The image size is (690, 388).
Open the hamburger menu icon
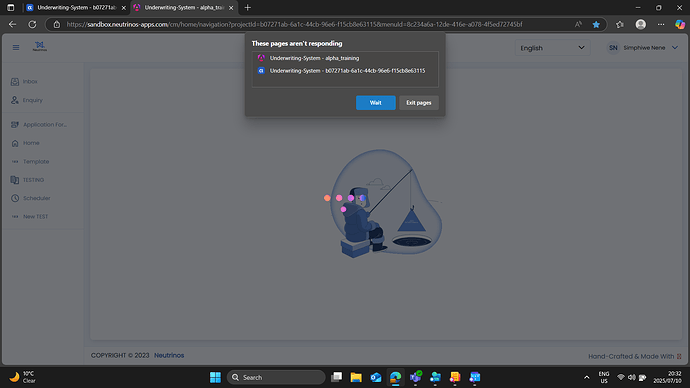pos(16,48)
